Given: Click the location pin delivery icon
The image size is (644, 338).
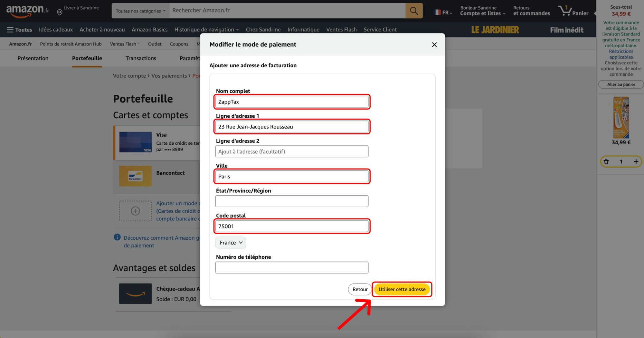Looking at the screenshot, I should [60, 12].
